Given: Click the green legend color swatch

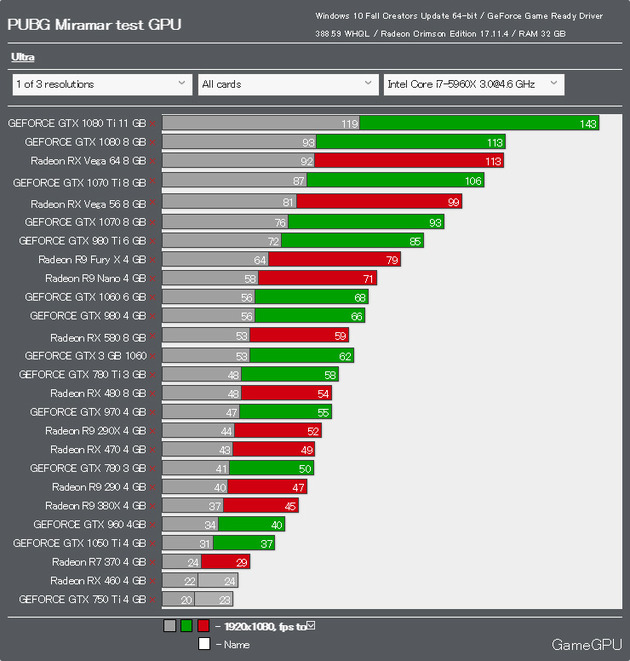Looking at the screenshot, I should click(186, 626).
